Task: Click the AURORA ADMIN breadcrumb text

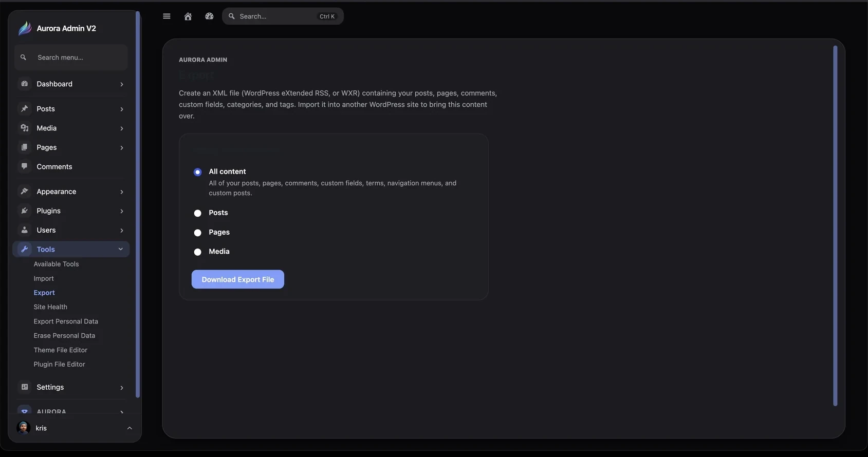Action: click(x=203, y=60)
